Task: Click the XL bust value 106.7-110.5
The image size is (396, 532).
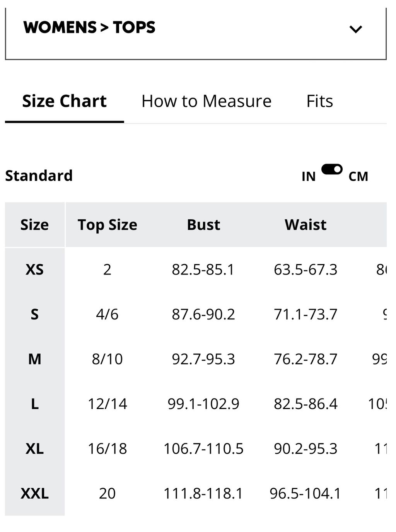Action: pyautogui.click(x=203, y=448)
